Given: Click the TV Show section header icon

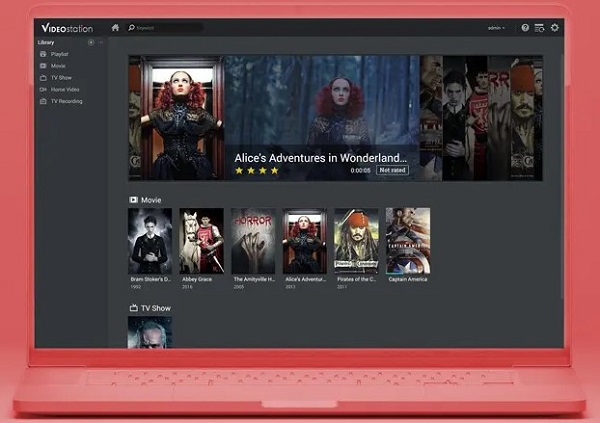Looking at the screenshot, I should [133, 308].
